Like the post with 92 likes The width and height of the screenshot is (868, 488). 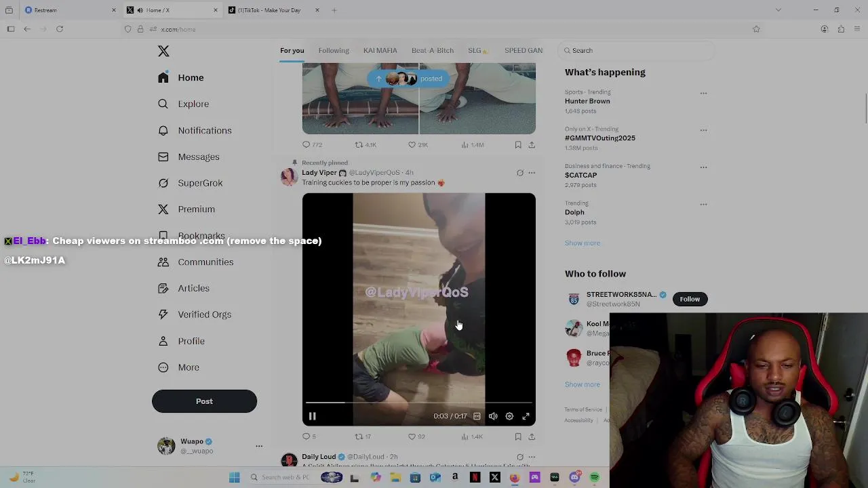(x=416, y=436)
